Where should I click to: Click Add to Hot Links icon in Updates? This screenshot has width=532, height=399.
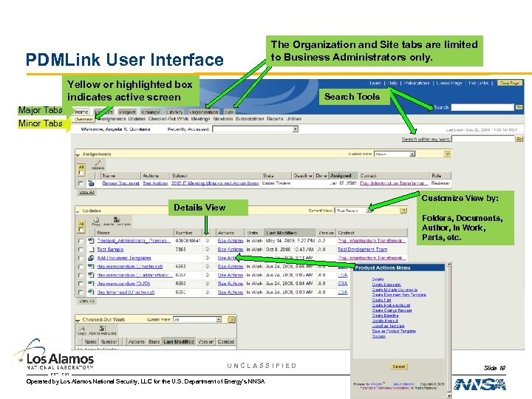pyautogui.click(x=117, y=220)
